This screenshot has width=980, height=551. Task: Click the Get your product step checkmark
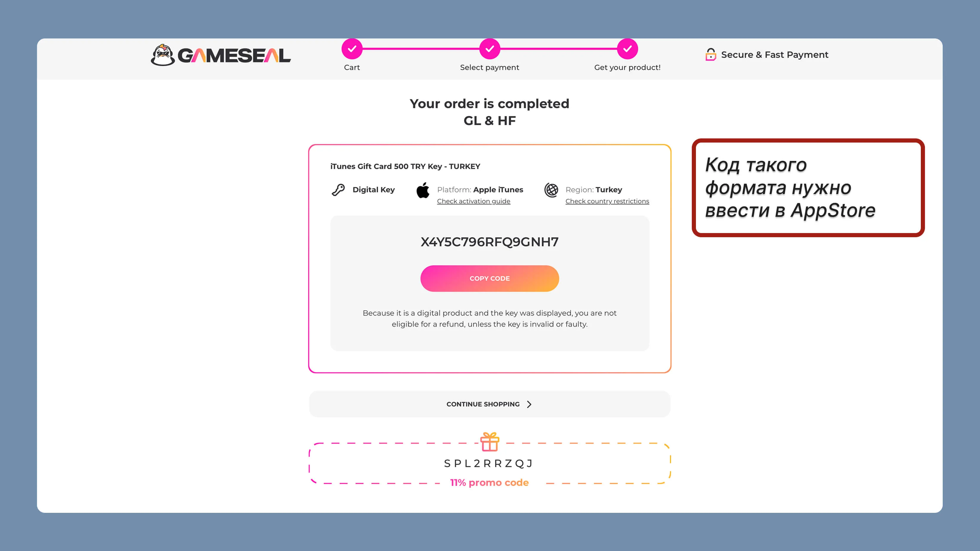coord(627,49)
